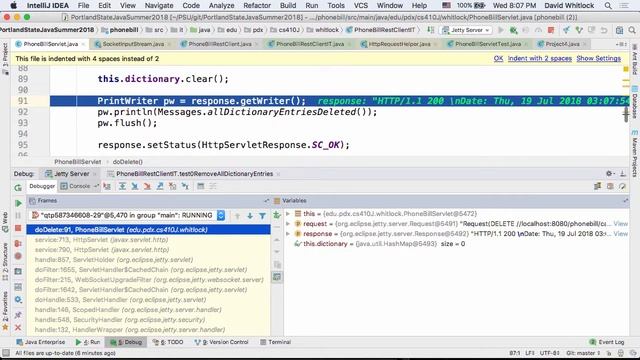Open Project Structure icon in toolbar
The image size is (640, 360).
619,30
